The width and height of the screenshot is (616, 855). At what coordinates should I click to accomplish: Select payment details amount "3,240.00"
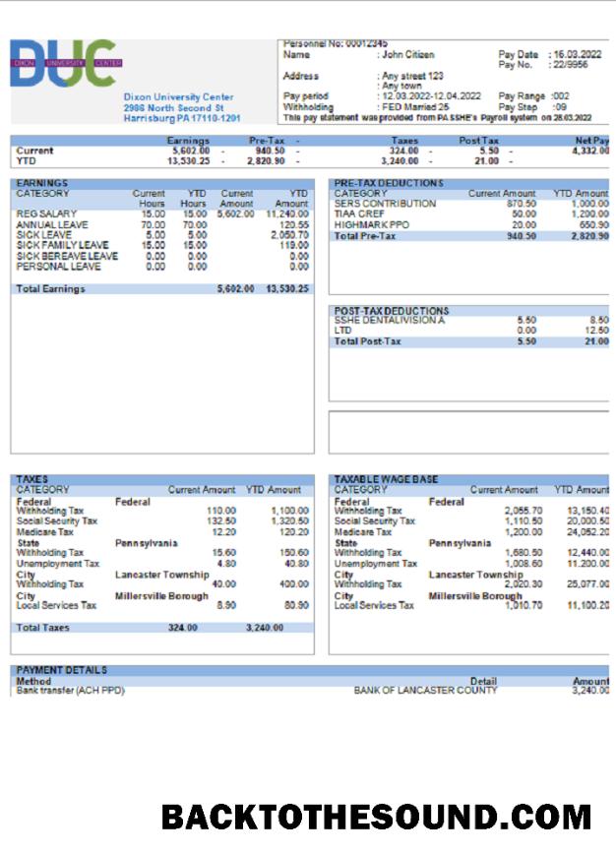click(x=590, y=691)
